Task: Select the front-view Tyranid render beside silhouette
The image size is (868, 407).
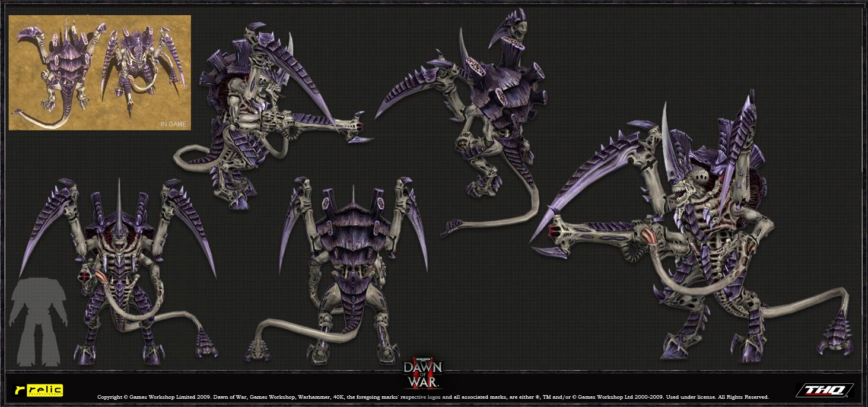Action: pos(119,271)
